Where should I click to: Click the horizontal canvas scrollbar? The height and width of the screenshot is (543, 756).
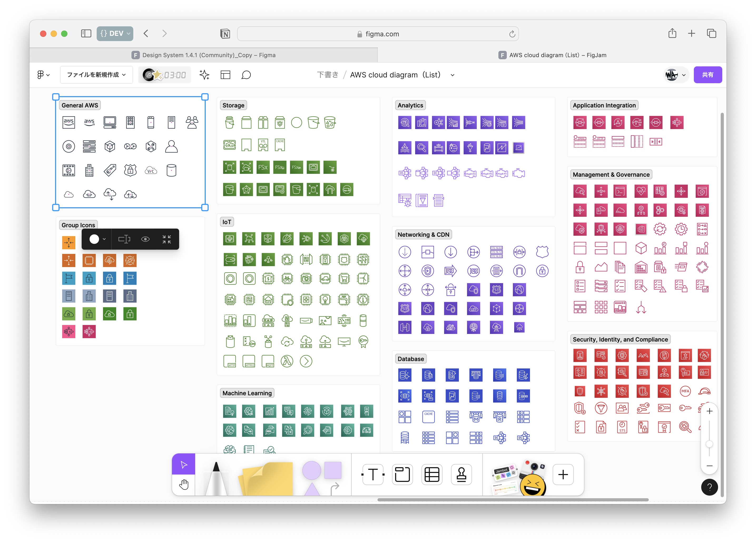click(x=513, y=500)
